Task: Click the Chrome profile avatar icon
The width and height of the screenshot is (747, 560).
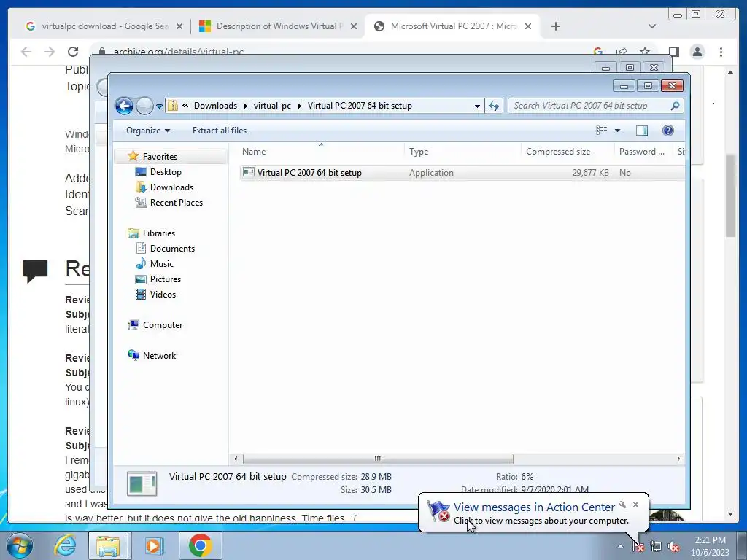Action: tap(697, 52)
